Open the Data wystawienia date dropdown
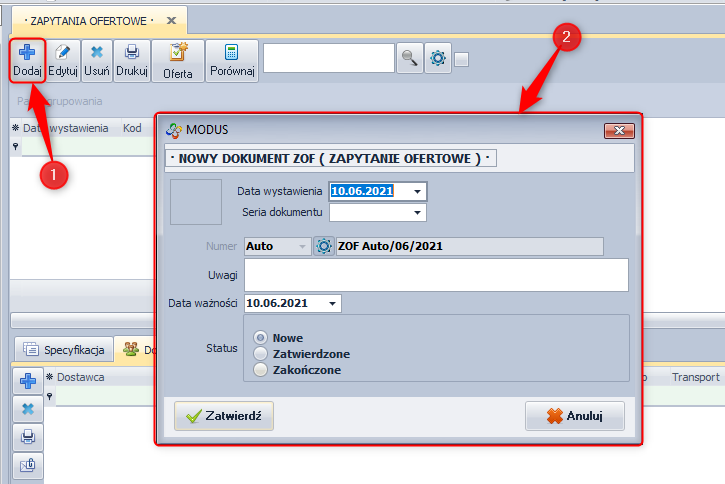725x484 pixels. tap(417, 191)
